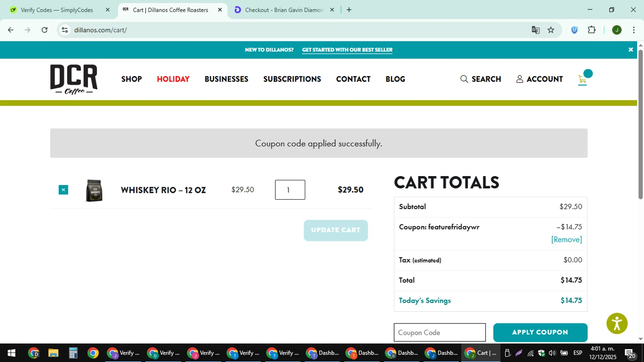Viewport: 644px width, 362px height.
Task: Open the ACCOUNT link with person icon
Action: pos(539,79)
